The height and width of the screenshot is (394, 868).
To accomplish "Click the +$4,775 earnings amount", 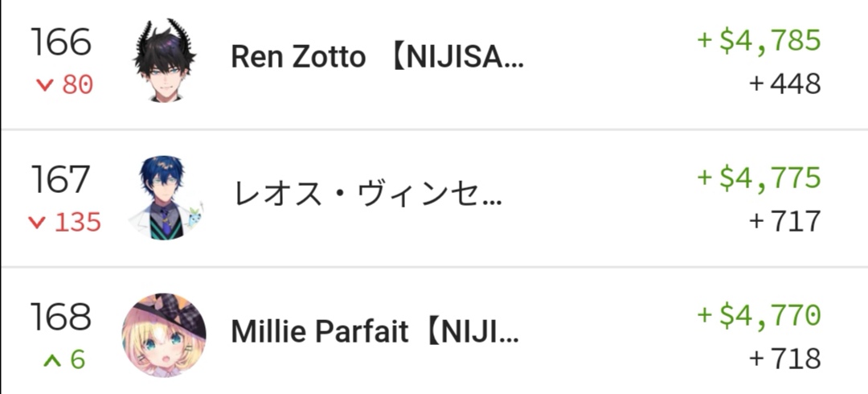I will tap(759, 179).
